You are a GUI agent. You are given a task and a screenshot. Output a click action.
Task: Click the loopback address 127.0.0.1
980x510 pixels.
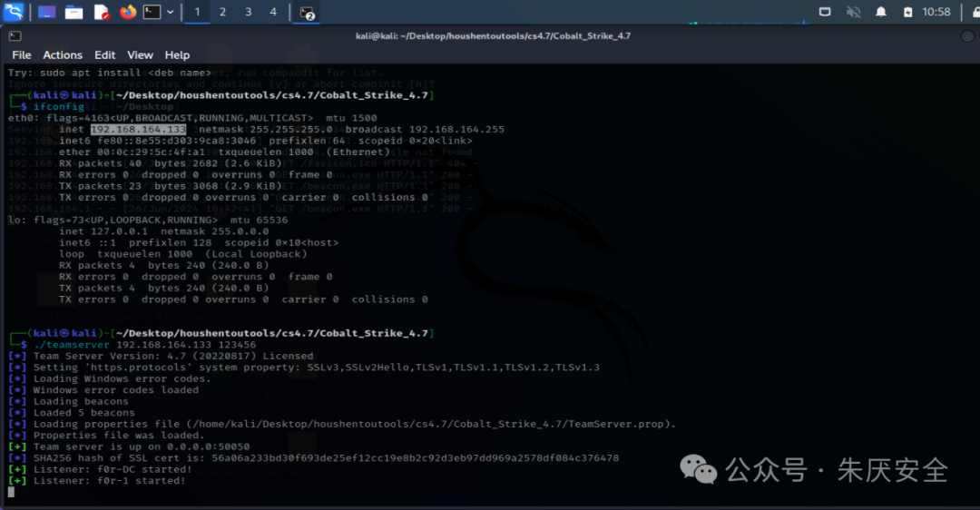coord(120,231)
